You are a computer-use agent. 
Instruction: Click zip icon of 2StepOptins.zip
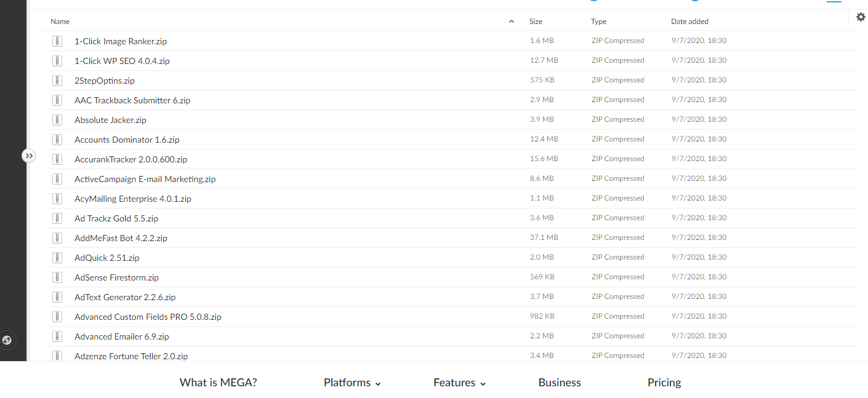pyautogui.click(x=57, y=81)
